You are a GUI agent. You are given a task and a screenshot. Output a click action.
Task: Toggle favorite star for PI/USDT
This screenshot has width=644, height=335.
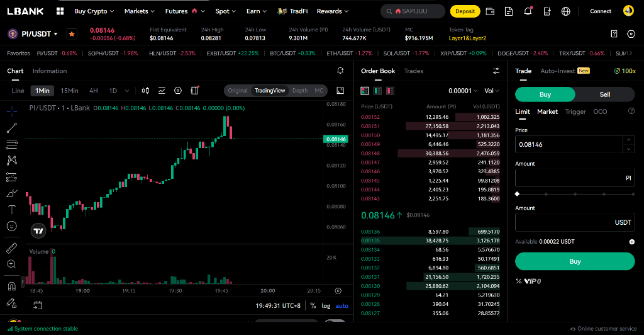pos(72,34)
